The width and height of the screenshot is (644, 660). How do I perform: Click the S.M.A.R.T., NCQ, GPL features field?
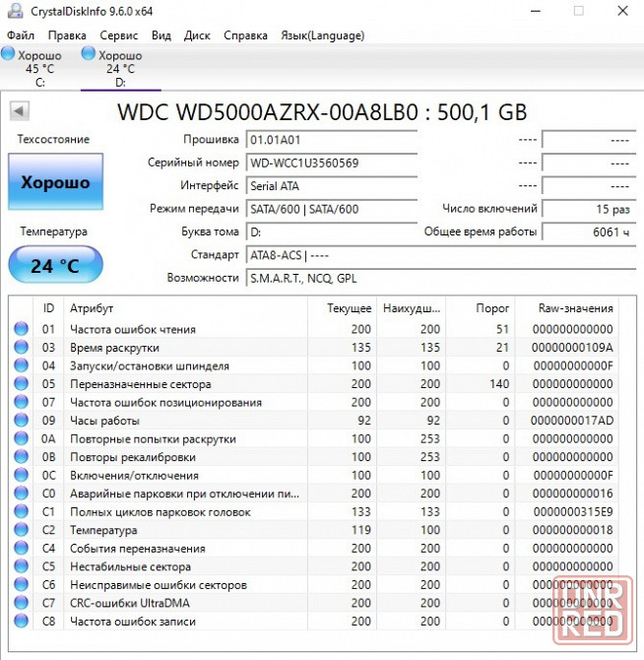[441, 278]
